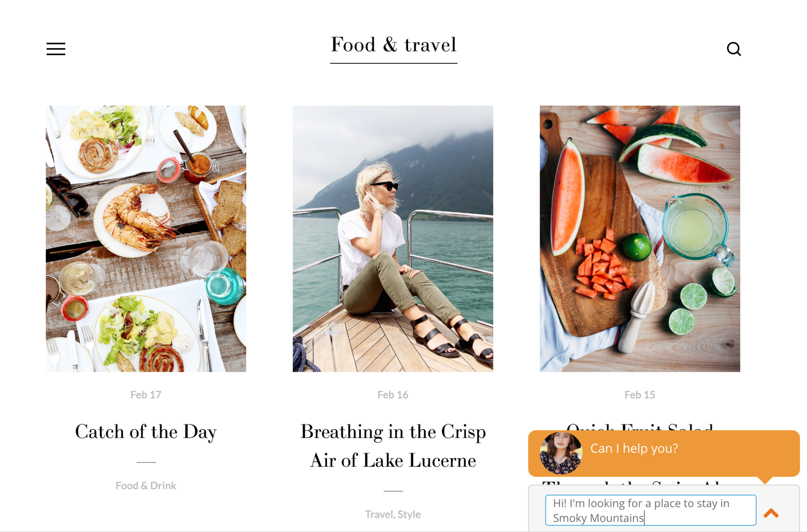Screen dimensions: 807x532
Task: Click the 'Can I help you?' bubble
Action: (664, 453)
